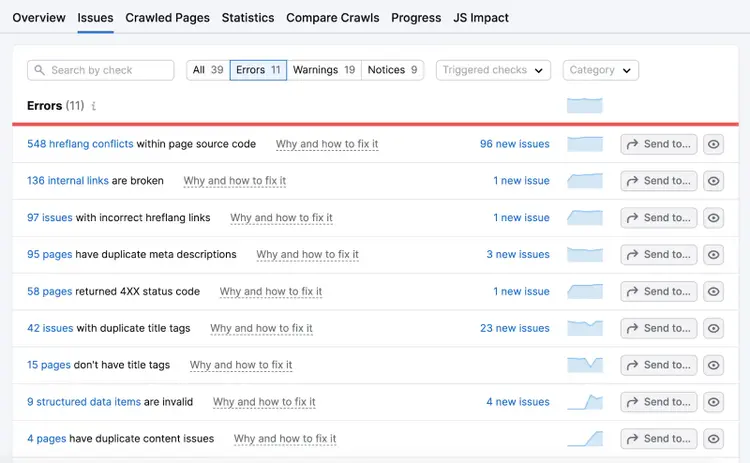Open 15 pages without title tags
This screenshot has width=750, height=463.
[49, 365]
